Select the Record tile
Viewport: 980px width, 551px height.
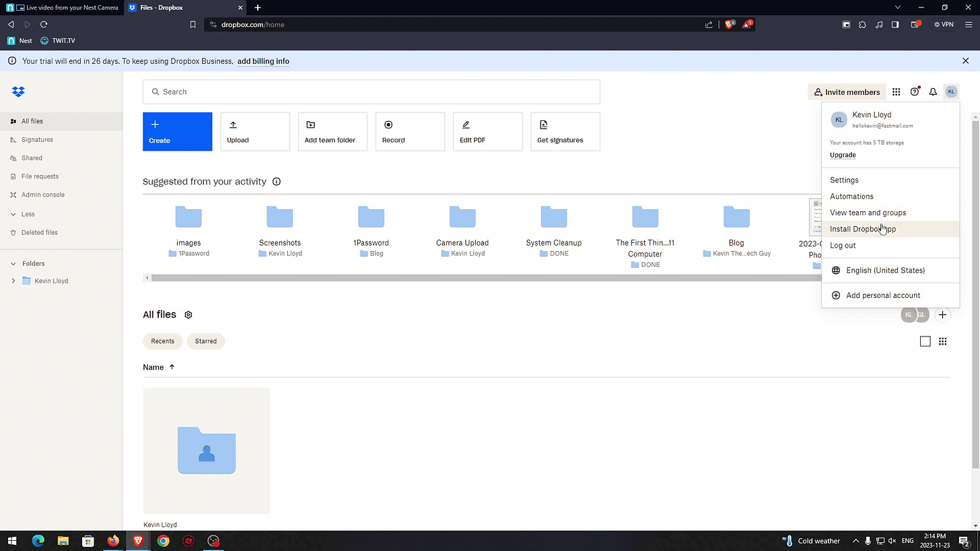410,131
